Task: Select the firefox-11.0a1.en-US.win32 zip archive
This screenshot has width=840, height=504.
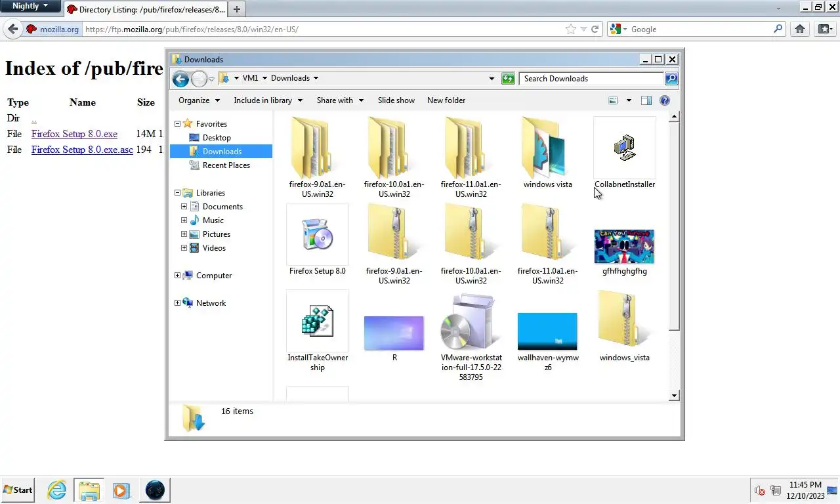Action: (544, 233)
